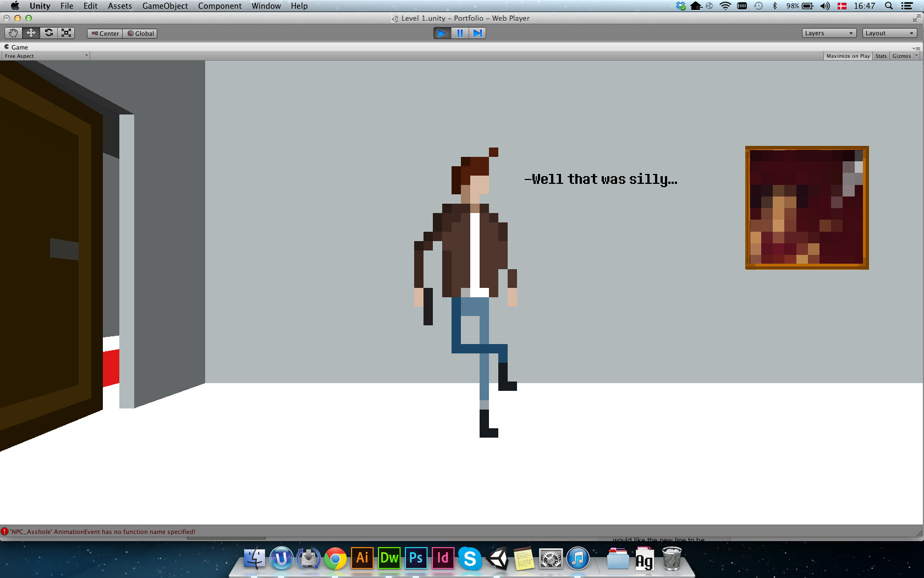Select the Hand tool in the toolbar
Viewport: 924px width, 578px height.
pyautogui.click(x=13, y=32)
